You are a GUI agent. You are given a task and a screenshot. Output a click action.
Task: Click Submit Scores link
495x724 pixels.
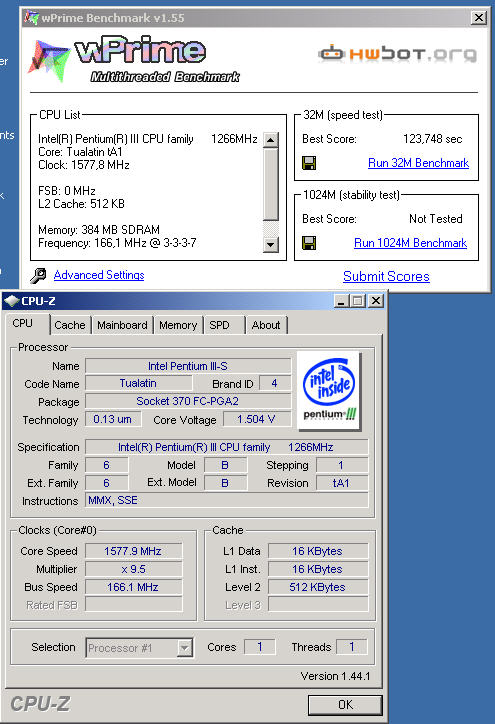click(x=386, y=276)
